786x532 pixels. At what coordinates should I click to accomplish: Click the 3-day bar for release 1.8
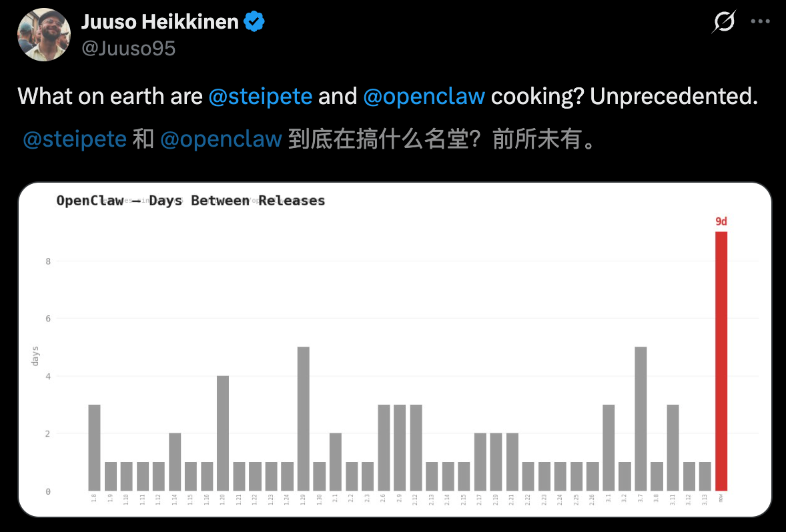tap(94, 447)
